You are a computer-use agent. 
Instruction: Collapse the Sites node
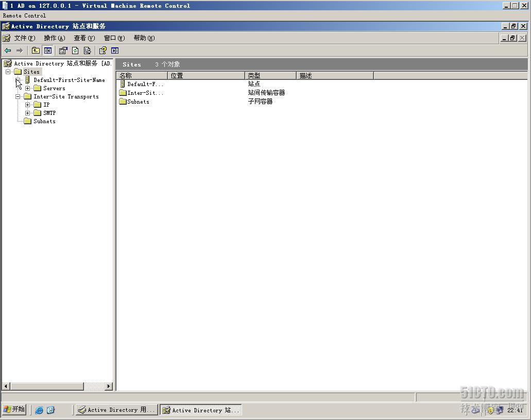coord(8,72)
